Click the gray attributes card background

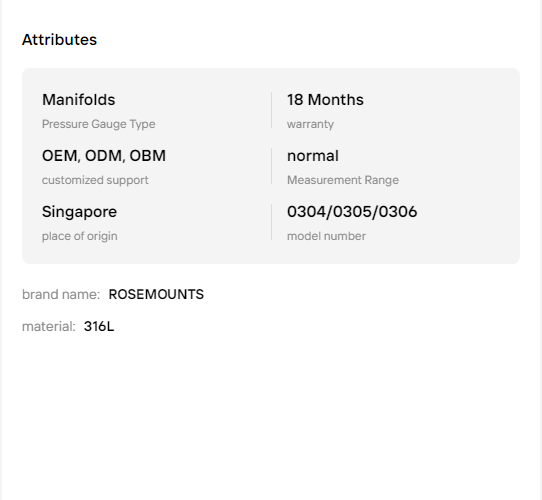pos(271,166)
